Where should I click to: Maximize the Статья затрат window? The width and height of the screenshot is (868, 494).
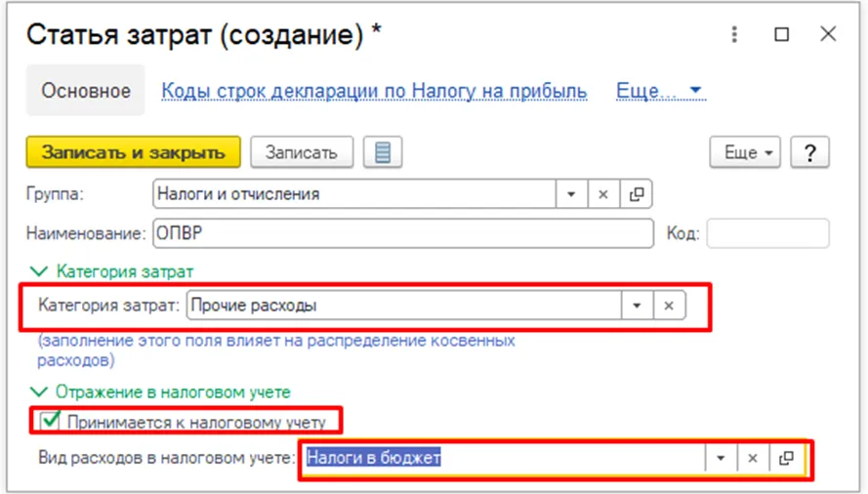(782, 34)
